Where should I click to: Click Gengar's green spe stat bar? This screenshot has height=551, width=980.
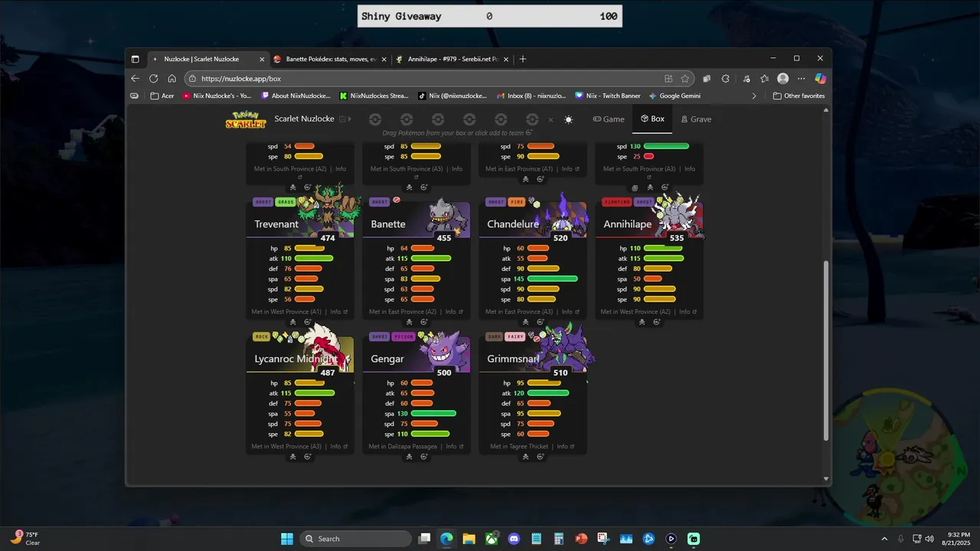(x=430, y=433)
